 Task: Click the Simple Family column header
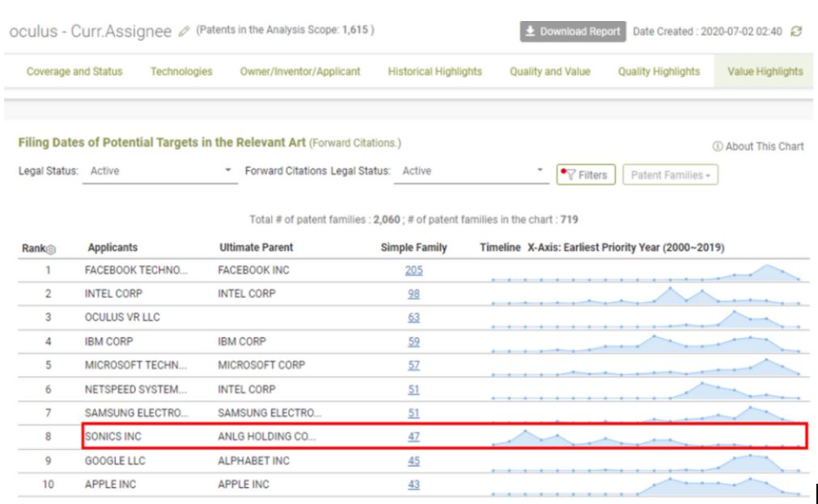coord(413,248)
